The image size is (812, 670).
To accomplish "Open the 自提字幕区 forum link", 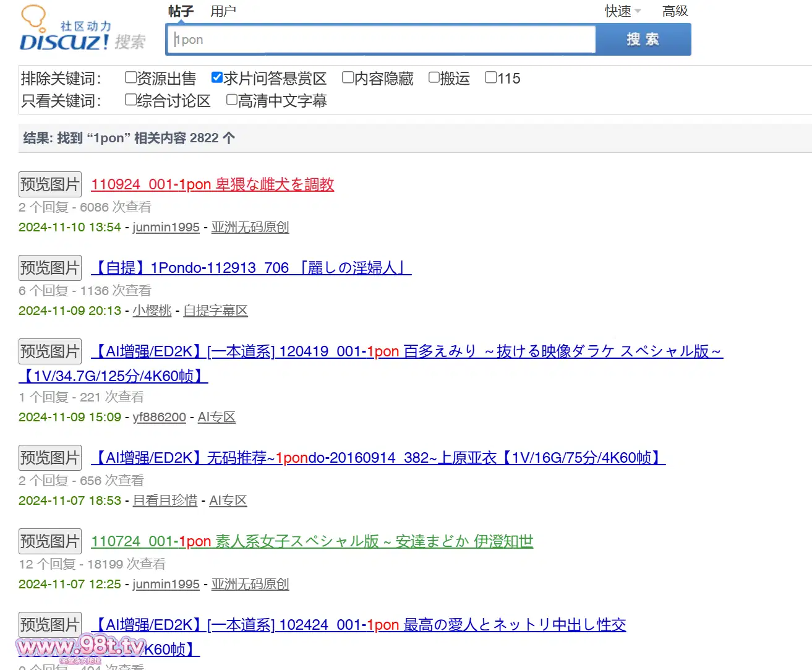I will click(x=216, y=311).
